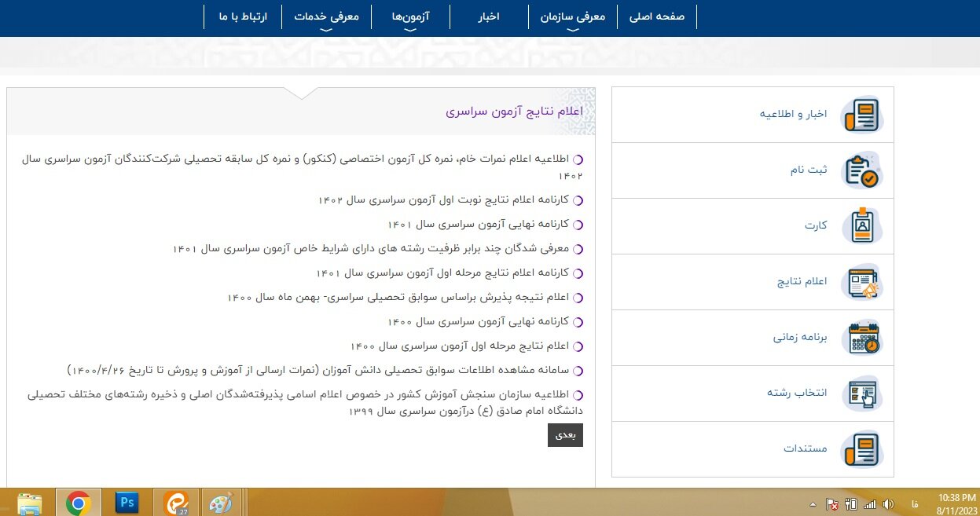Open Photoshop from the taskbar
980x516 pixels.
pyautogui.click(x=127, y=502)
